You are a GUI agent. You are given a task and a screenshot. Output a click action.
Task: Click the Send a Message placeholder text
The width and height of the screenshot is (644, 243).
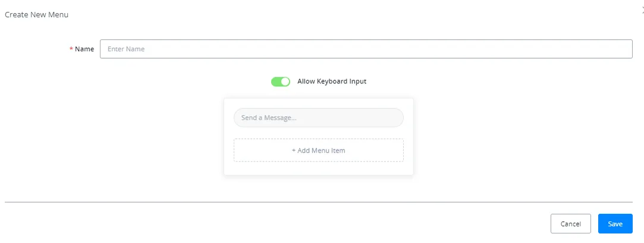click(269, 117)
